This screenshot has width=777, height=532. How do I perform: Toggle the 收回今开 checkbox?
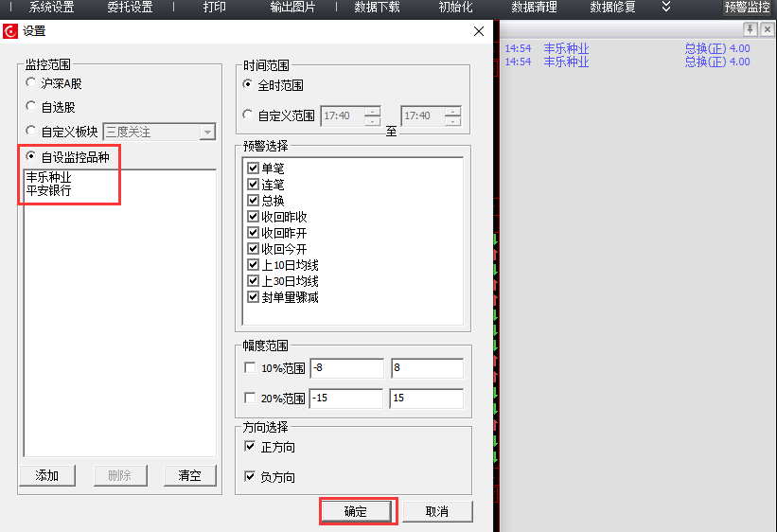(x=254, y=248)
